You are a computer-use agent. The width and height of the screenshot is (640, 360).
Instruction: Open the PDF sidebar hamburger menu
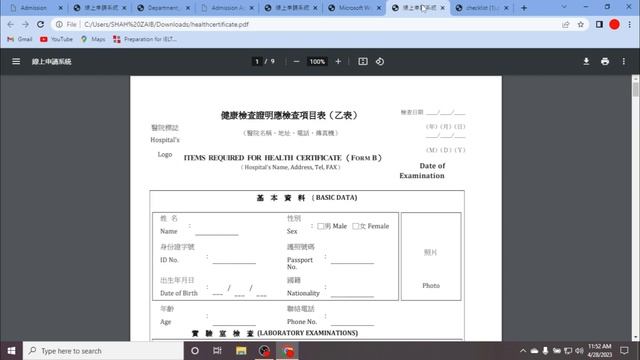click(x=16, y=61)
